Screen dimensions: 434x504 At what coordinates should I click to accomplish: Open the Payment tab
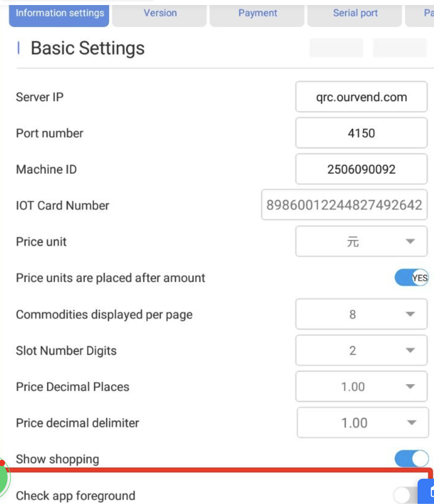click(257, 14)
